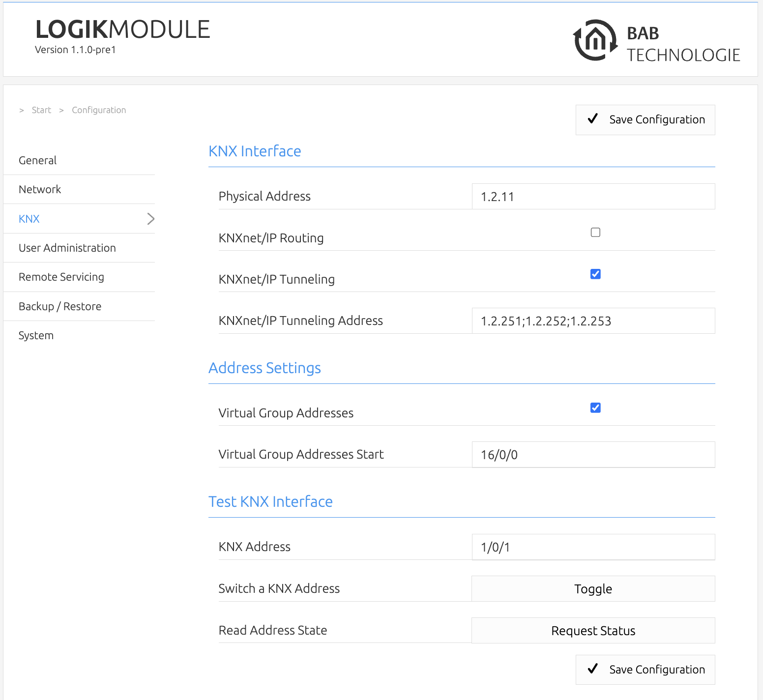Follow the Start breadcrumb link

[41, 110]
